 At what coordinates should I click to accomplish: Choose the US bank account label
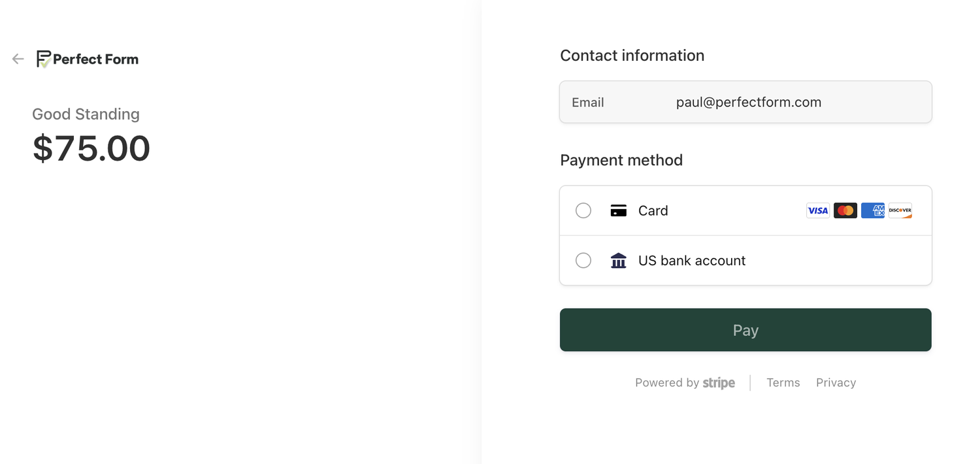(x=692, y=260)
